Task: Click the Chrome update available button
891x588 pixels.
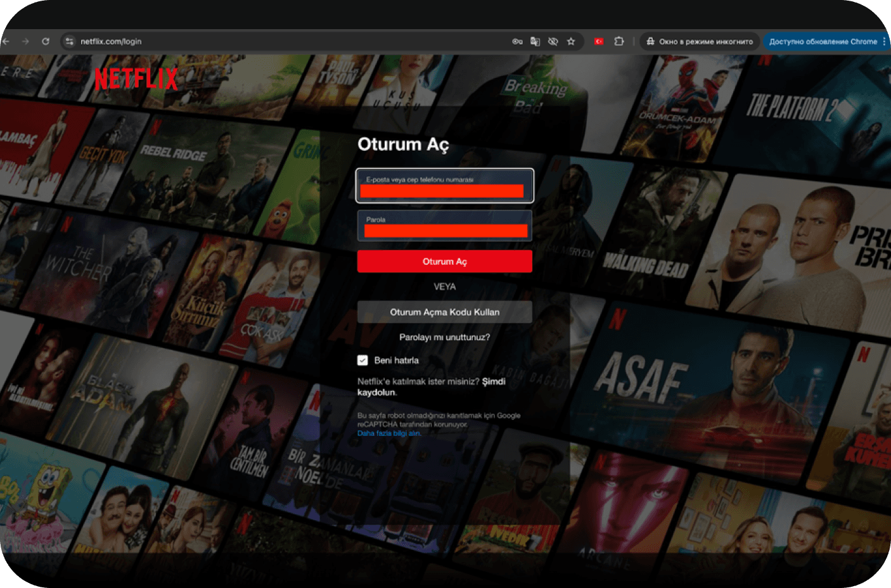Action: pos(823,41)
